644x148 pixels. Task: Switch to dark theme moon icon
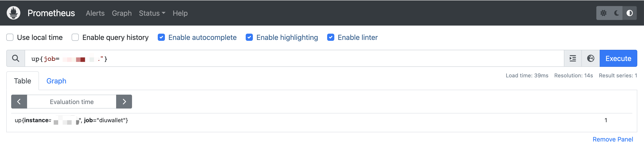pyautogui.click(x=616, y=13)
